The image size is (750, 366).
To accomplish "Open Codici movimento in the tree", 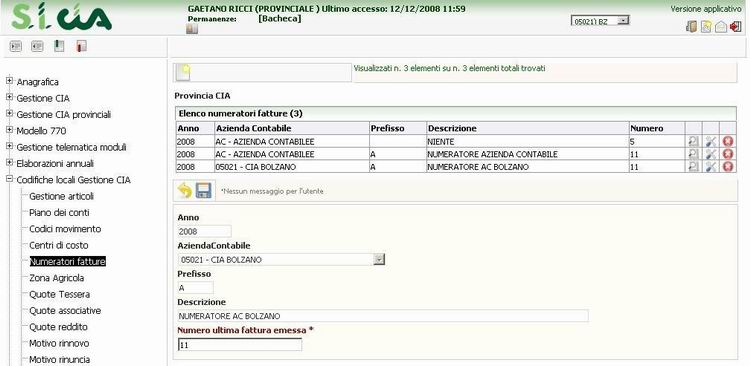I will coord(65,229).
